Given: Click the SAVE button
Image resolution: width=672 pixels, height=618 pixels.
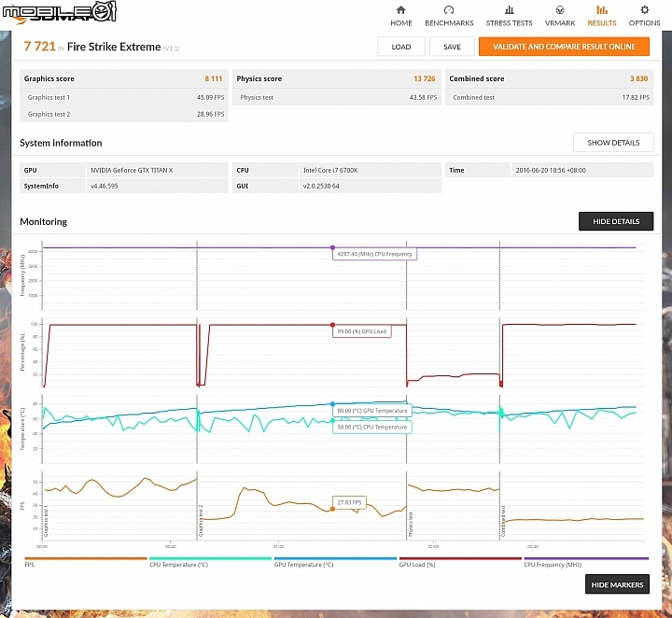Looking at the screenshot, I should tap(452, 47).
